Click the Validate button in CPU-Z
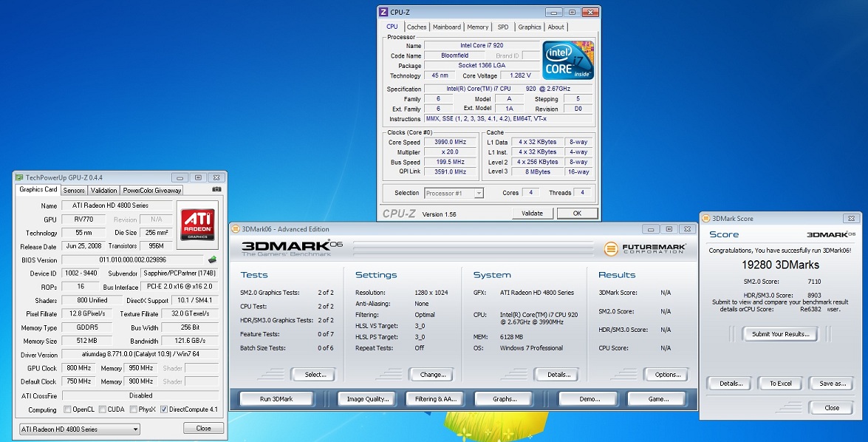Screen dimensions: 868x442 click(533, 214)
